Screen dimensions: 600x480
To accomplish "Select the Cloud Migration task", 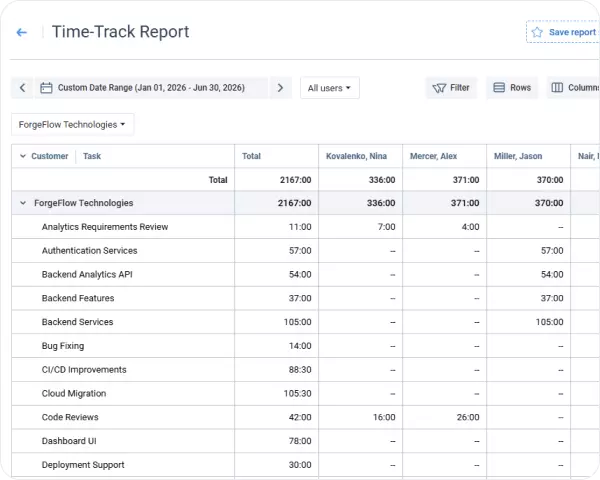I will click(74, 393).
